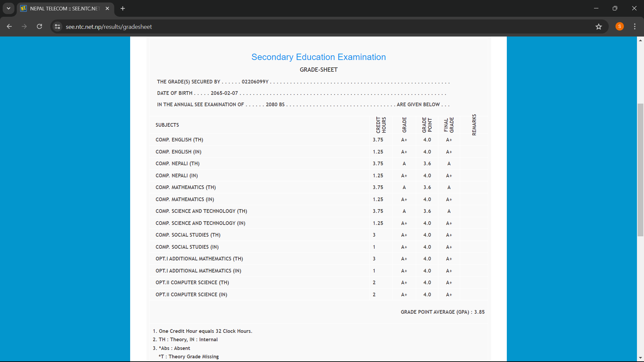This screenshot has width=644, height=362.
Task: Click the browser back arrow
Action: click(x=9, y=26)
